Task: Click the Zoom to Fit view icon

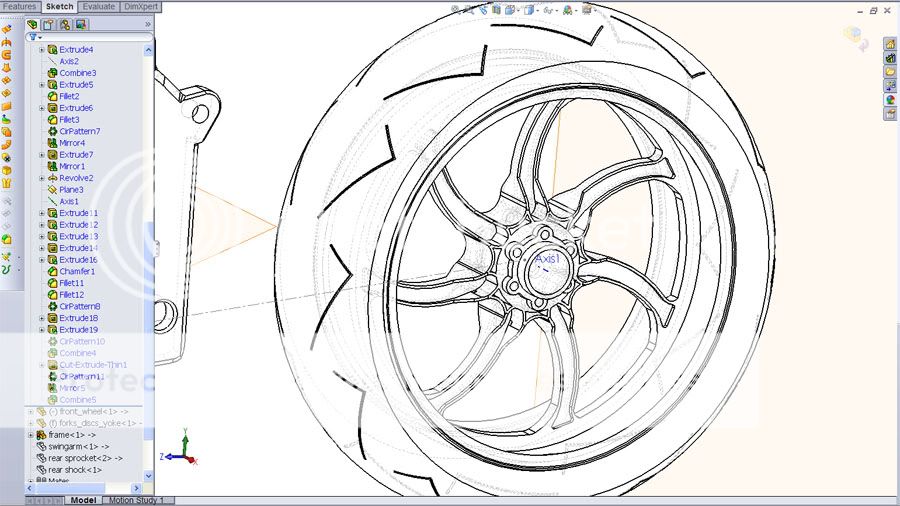Action: click(x=455, y=9)
